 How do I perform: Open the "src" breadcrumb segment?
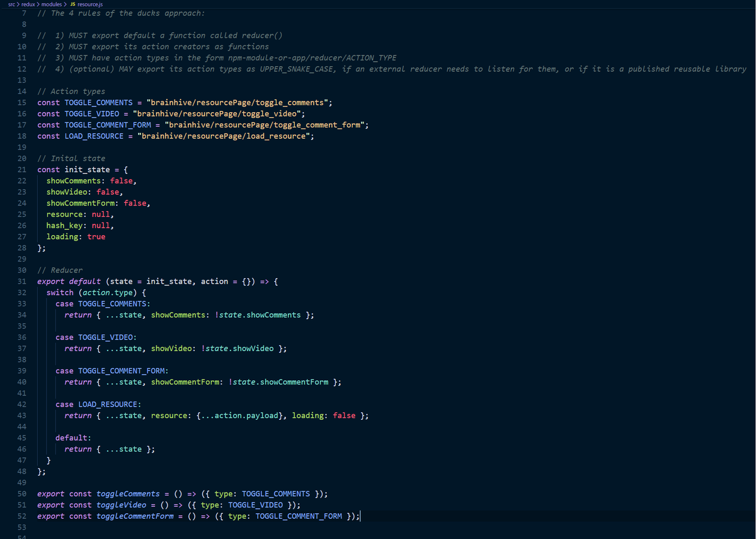12,4
